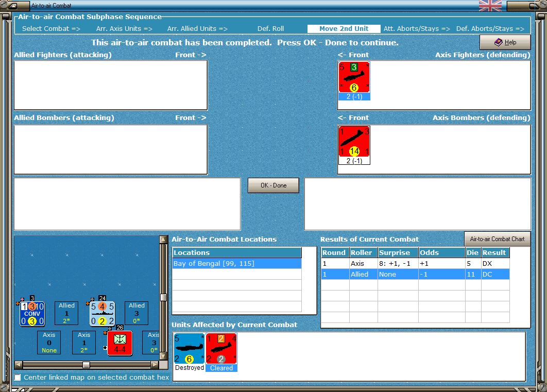The height and width of the screenshot is (392, 547).
Task: Click the map horizontal scrollbar left arrow
Action: [19, 365]
